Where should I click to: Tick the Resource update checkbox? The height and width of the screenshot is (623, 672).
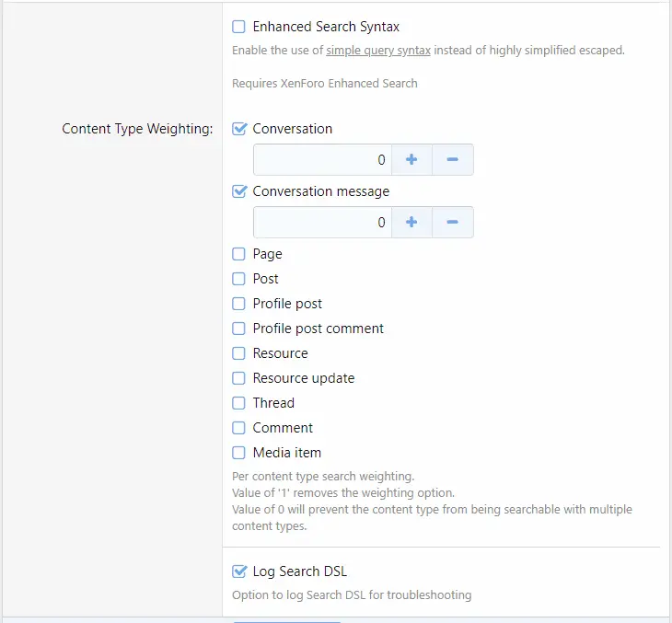(239, 378)
